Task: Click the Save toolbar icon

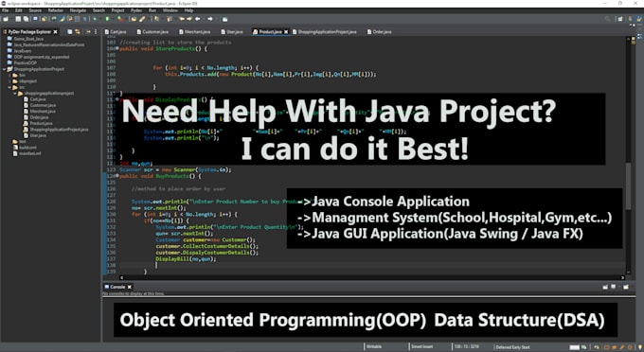Action: (18, 19)
